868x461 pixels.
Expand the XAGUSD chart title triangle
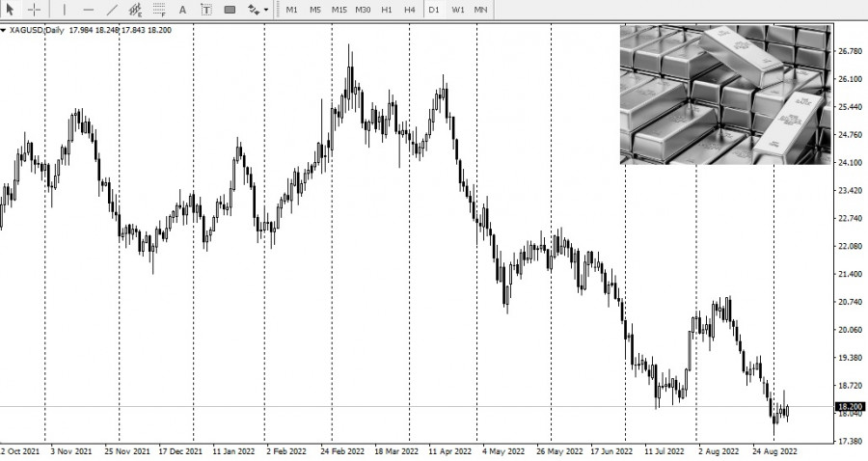[x=3, y=31]
